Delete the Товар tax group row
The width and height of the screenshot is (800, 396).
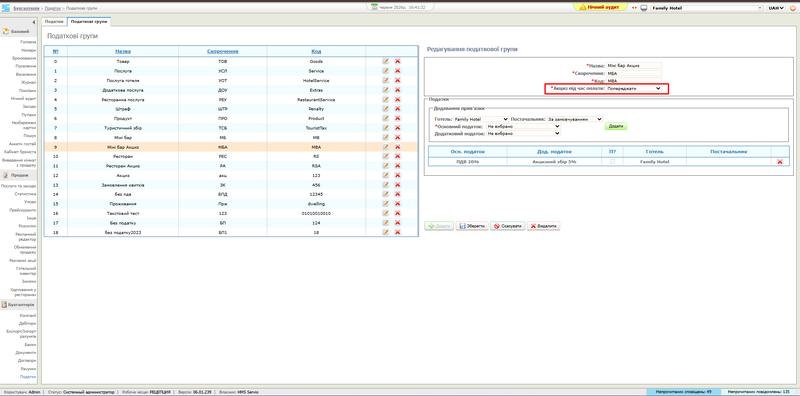tap(397, 61)
